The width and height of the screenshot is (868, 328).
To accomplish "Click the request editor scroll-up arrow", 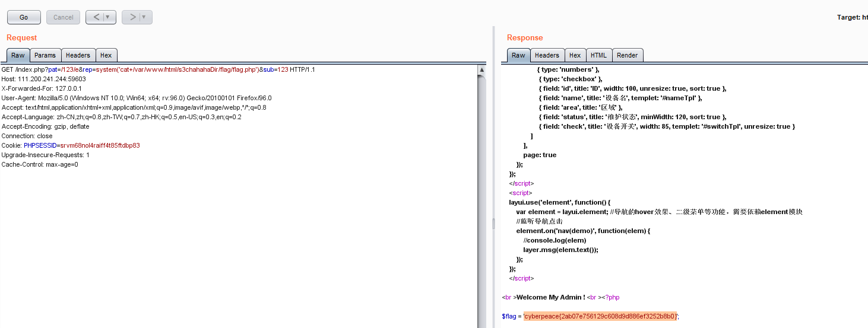I will pos(481,69).
